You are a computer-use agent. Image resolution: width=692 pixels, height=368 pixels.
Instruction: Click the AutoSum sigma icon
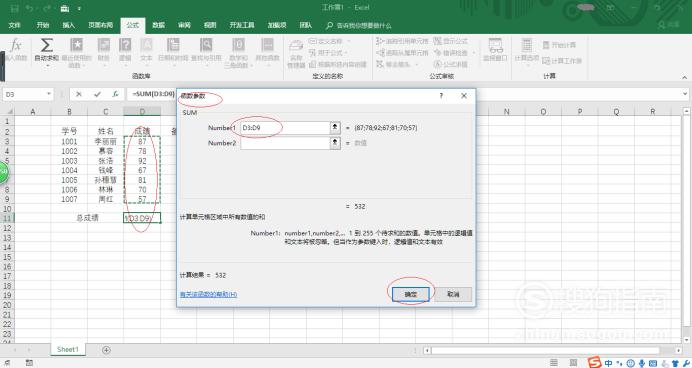pyautogui.click(x=46, y=45)
